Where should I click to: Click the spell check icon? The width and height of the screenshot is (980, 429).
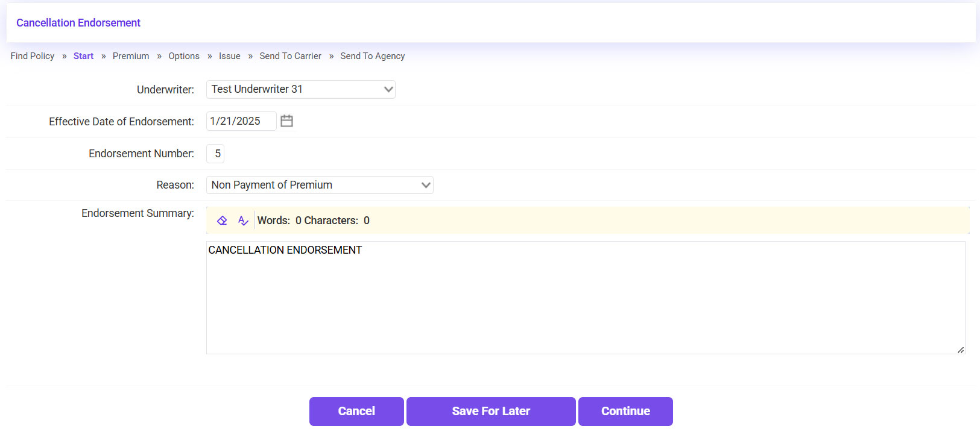coord(243,221)
